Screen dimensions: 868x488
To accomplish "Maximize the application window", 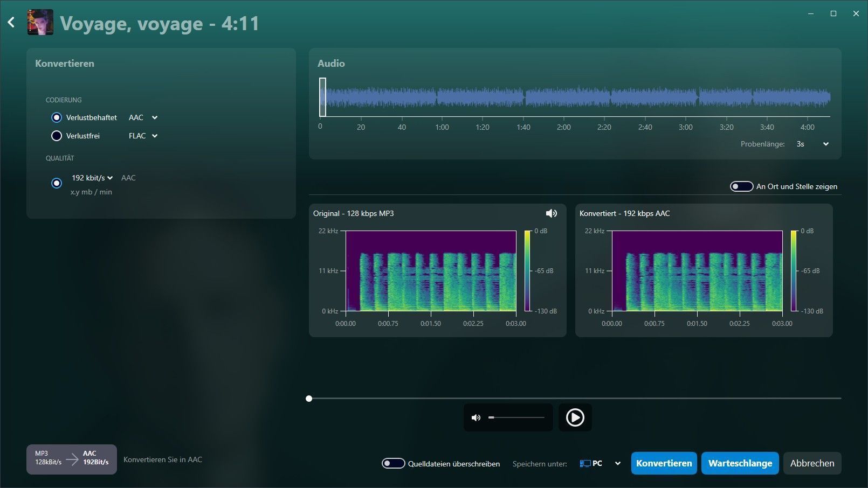I will [x=833, y=13].
